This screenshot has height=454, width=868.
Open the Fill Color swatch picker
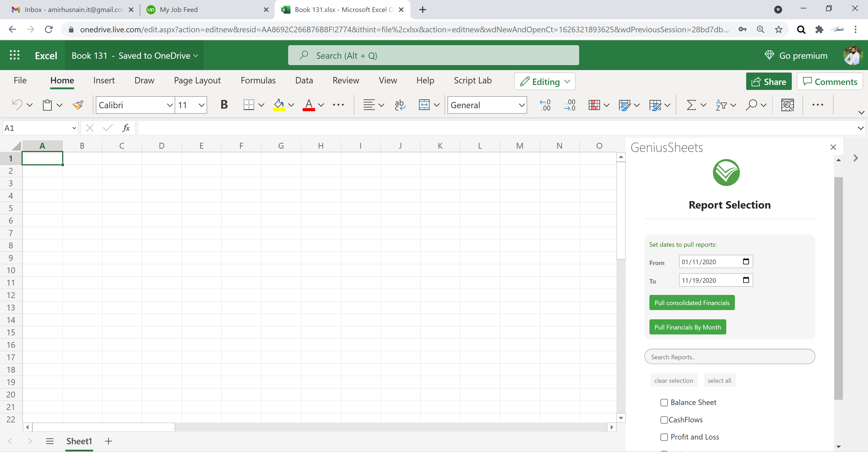click(x=291, y=105)
